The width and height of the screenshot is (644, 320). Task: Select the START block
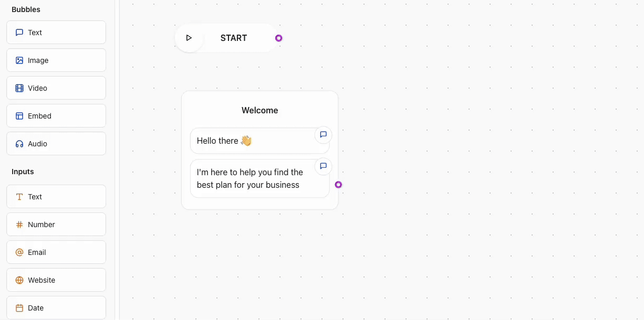click(233, 38)
